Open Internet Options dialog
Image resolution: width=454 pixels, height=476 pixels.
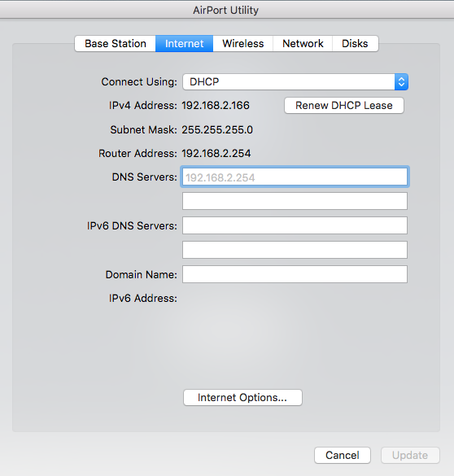(x=242, y=397)
